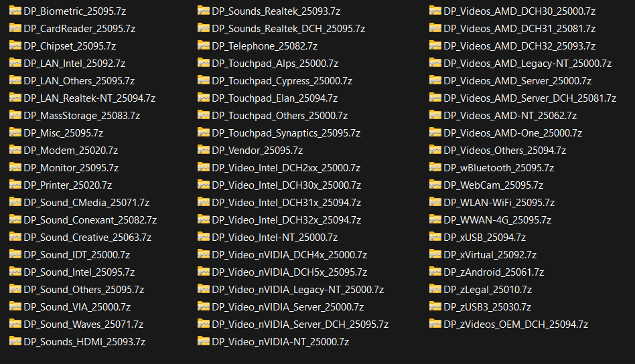Select the DP_WLAN-WiFi_25095.7z archive name
Screen dimensions: 635x364
tap(498, 203)
